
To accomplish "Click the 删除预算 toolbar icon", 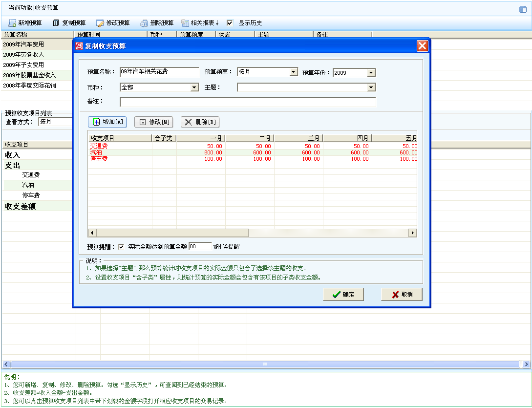I will 144,23.
